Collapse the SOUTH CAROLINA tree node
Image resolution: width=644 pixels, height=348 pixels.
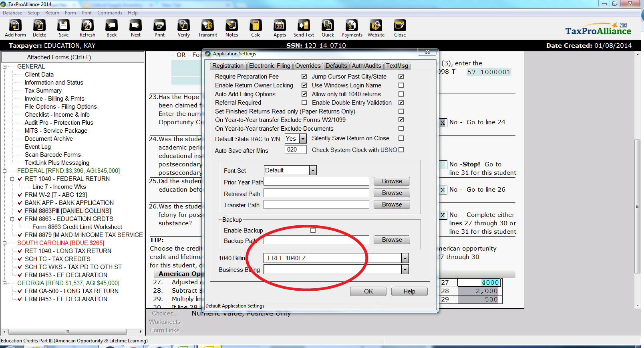(x=5, y=243)
